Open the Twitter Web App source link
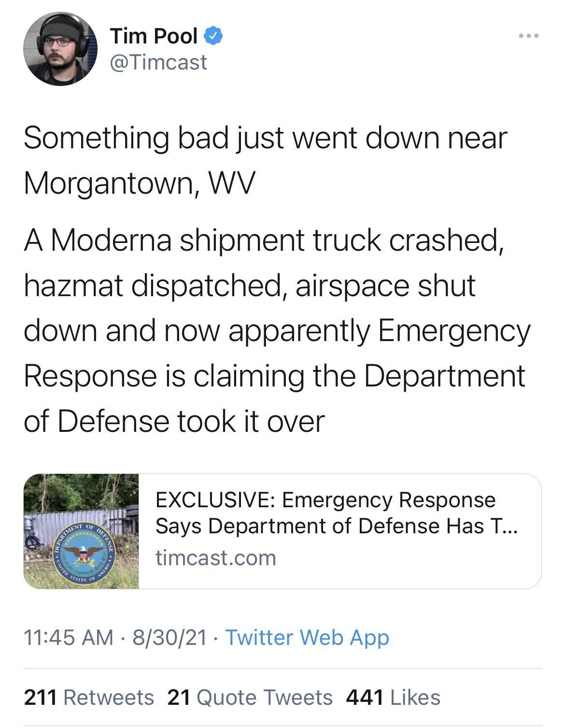 307,637
